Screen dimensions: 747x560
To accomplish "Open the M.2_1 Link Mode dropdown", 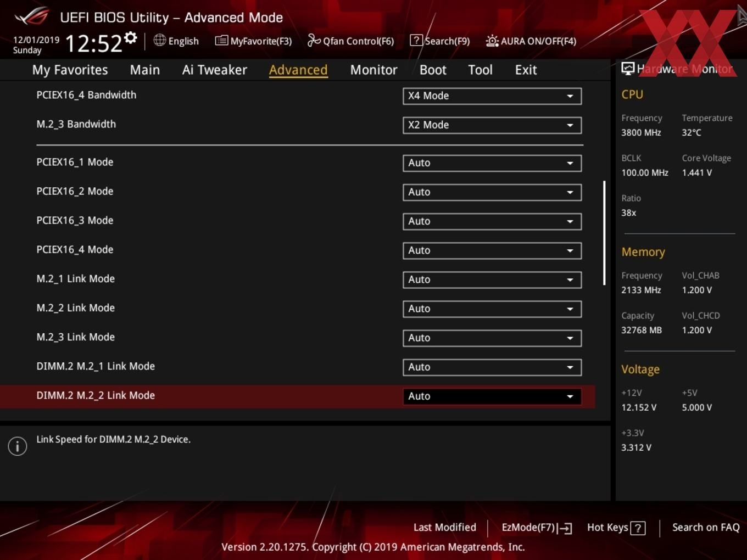I will [492, 279].
